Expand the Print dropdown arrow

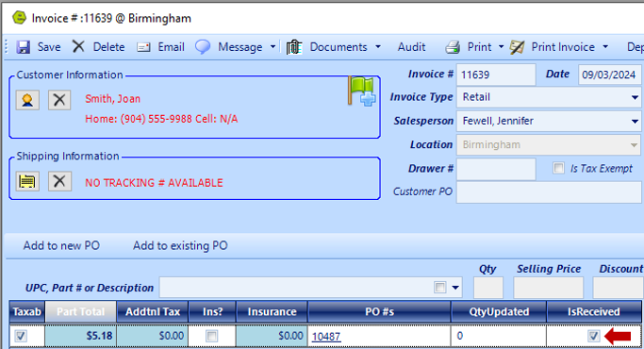(x=501, y=47)
